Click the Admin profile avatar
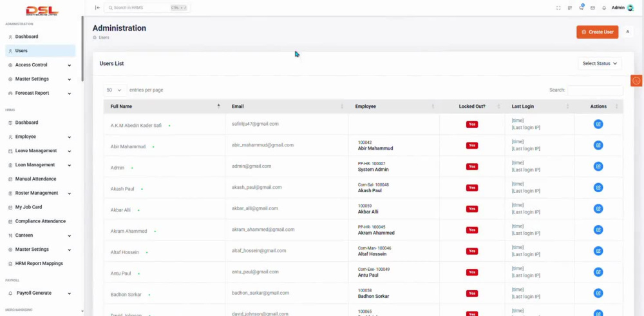Viewport: 644px width, 316px height. pyautogui.click(x=630, y=8)
